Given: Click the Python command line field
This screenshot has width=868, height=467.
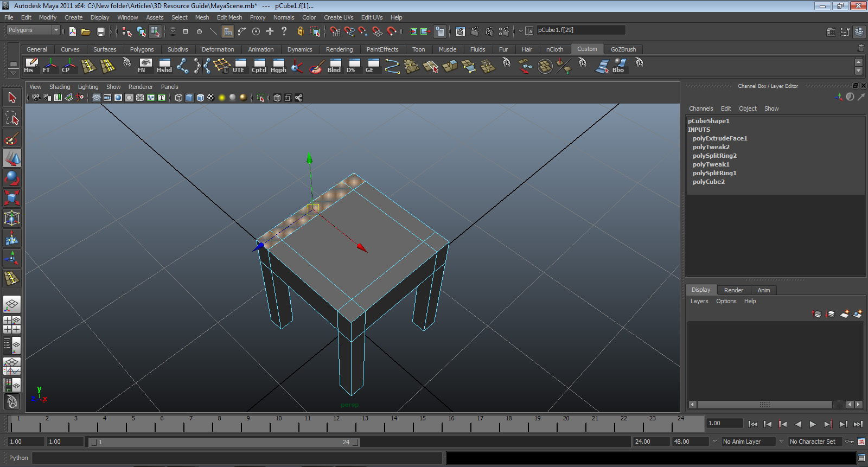Looking at the screenshot, I should click(237, 458).
